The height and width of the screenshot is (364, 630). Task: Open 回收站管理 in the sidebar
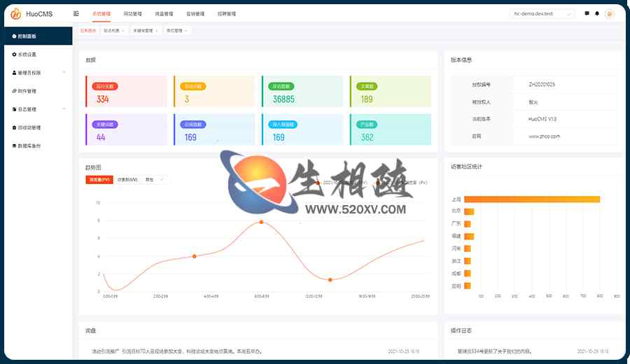click(38, 128)
